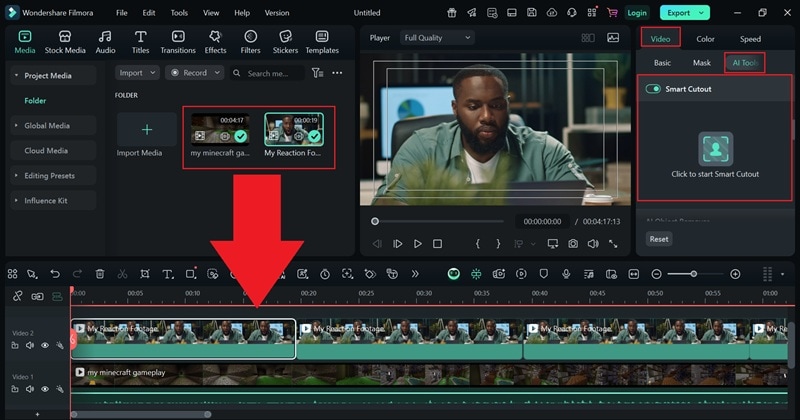Open the Templates tab
The height and width of the screenshot is (420, 800).
(x=322, y=42)
